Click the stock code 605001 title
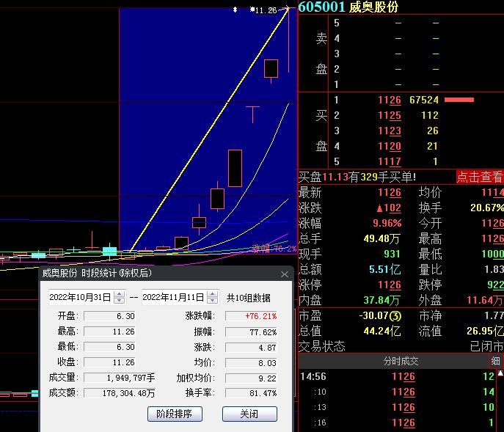 [322, 7]
